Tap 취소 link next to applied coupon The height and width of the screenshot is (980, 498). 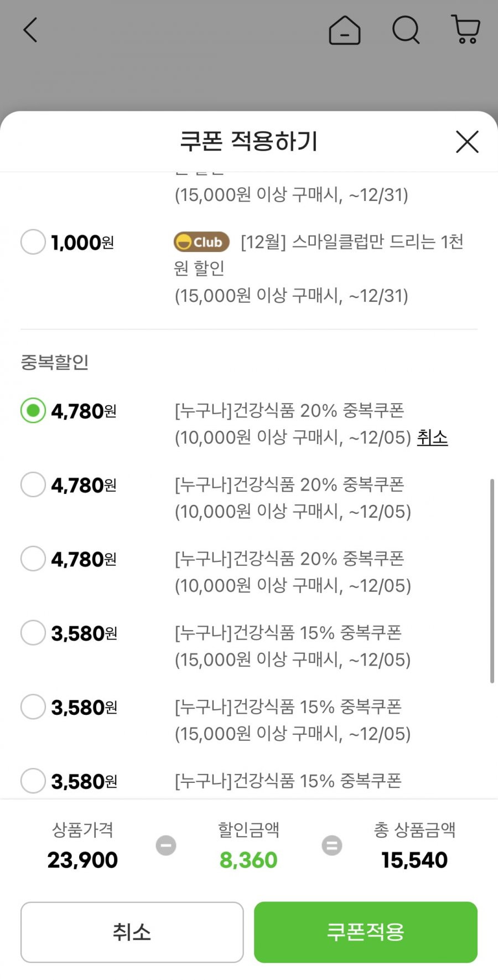click(432, 437)
